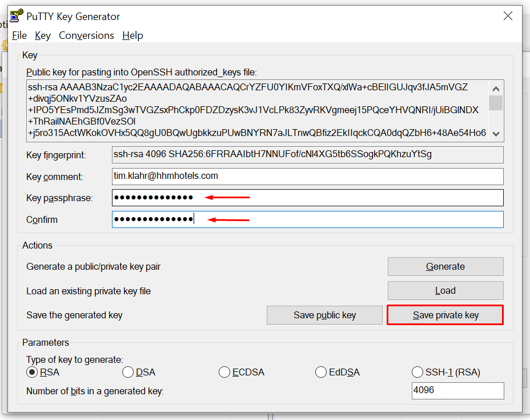Viewport: 530px width, 420px height.
Task: Open the File menu
Action: pos(19,35)
